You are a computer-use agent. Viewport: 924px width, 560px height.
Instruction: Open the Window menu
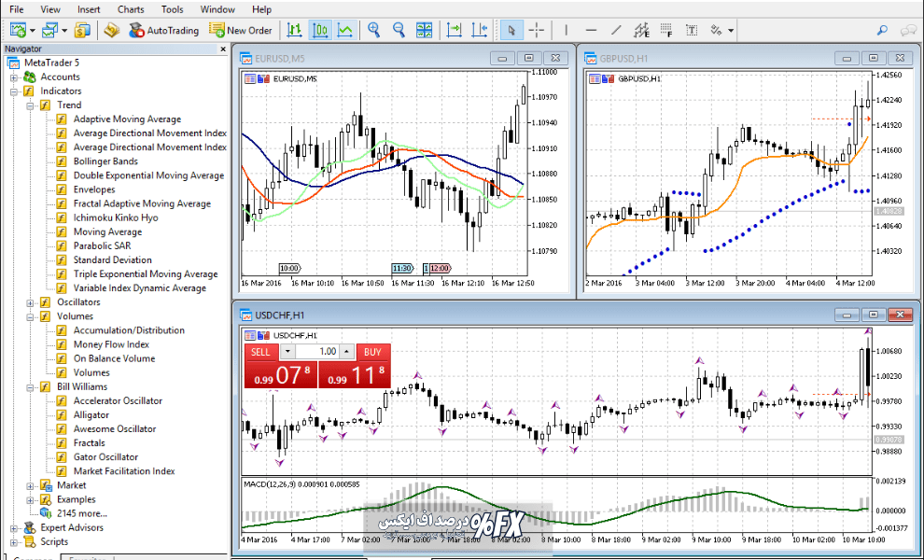[217, 9]
